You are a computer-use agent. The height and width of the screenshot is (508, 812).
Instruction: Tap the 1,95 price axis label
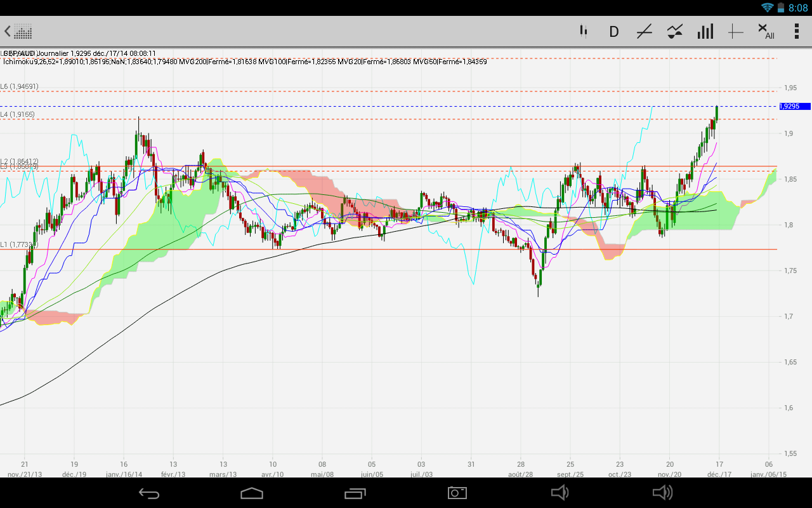click(x=790, y=88)
